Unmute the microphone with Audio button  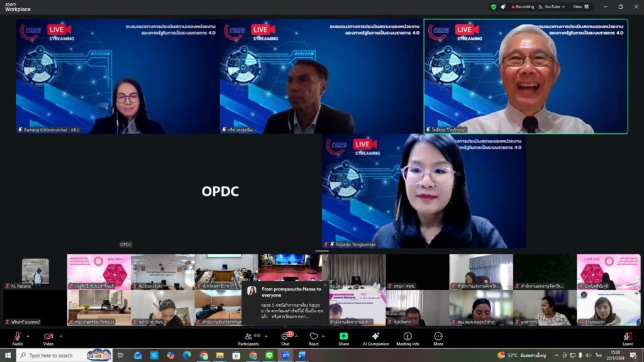(17, 338)
